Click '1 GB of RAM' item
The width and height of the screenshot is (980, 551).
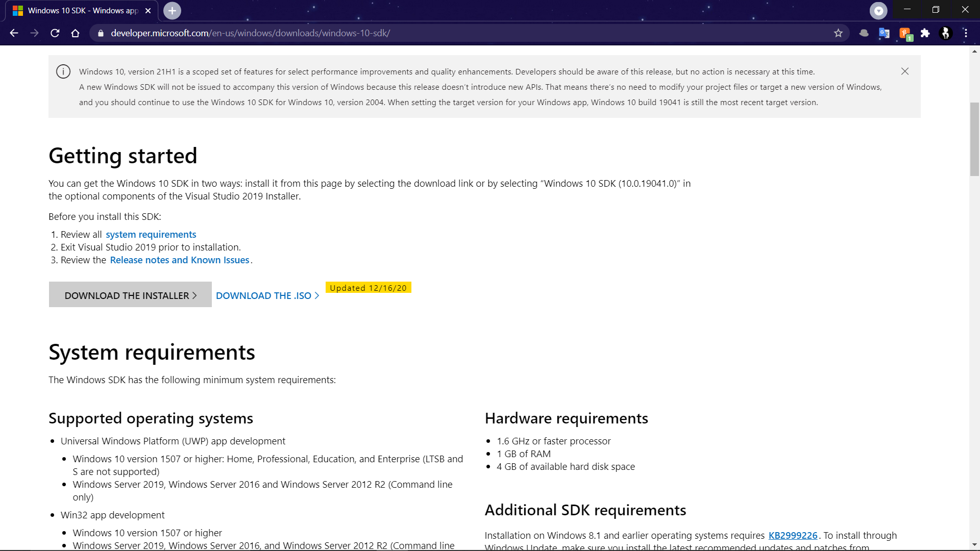pos(524,454)
